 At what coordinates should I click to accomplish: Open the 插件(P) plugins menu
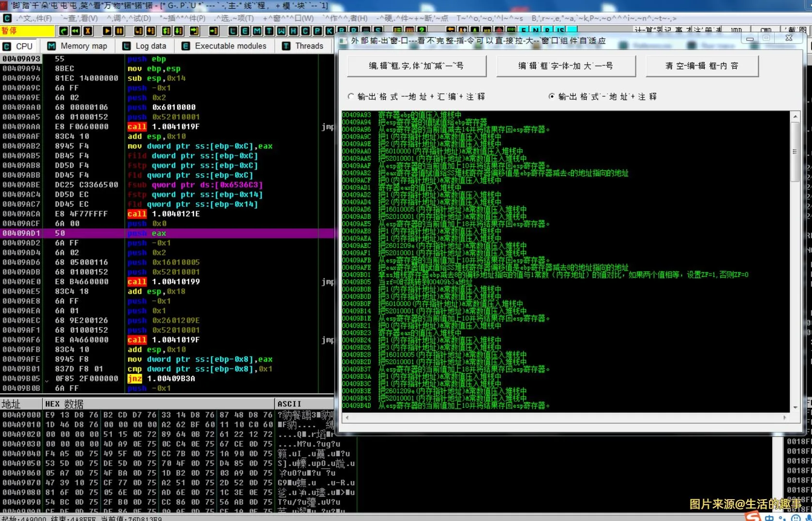pos(182,18)
